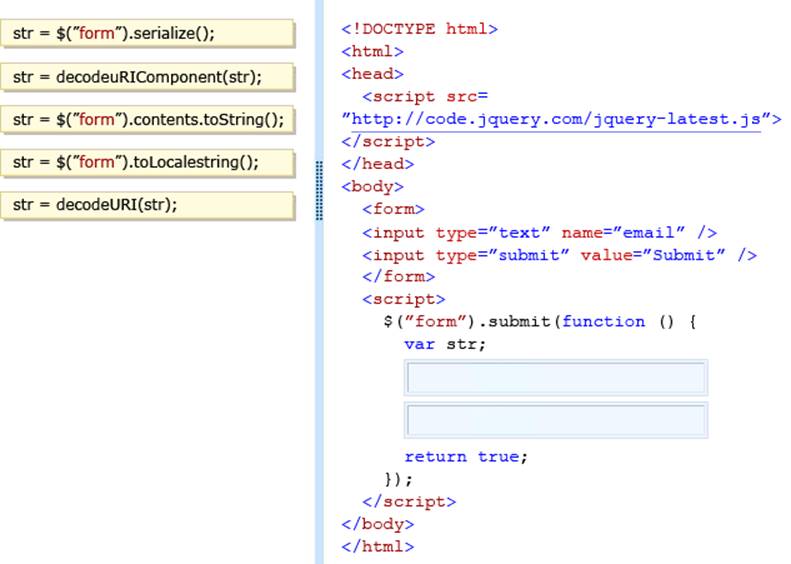Image resolution: width=791 pixels, height=564 pixels.
Task: Click the input type="submit" line
Action: [559, 255]
